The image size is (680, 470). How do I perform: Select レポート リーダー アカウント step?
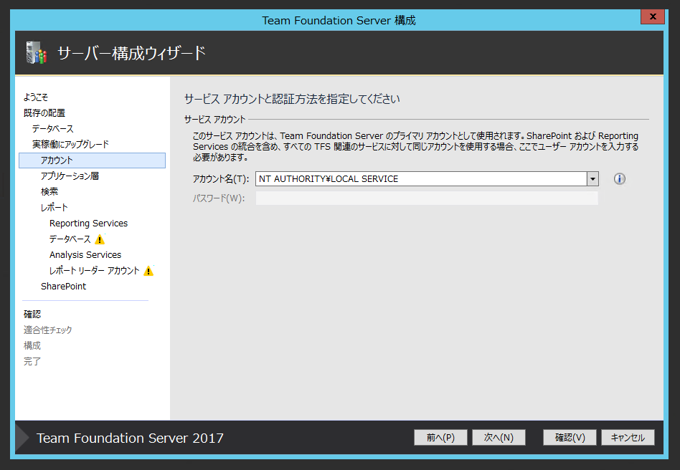click(94, 271)
